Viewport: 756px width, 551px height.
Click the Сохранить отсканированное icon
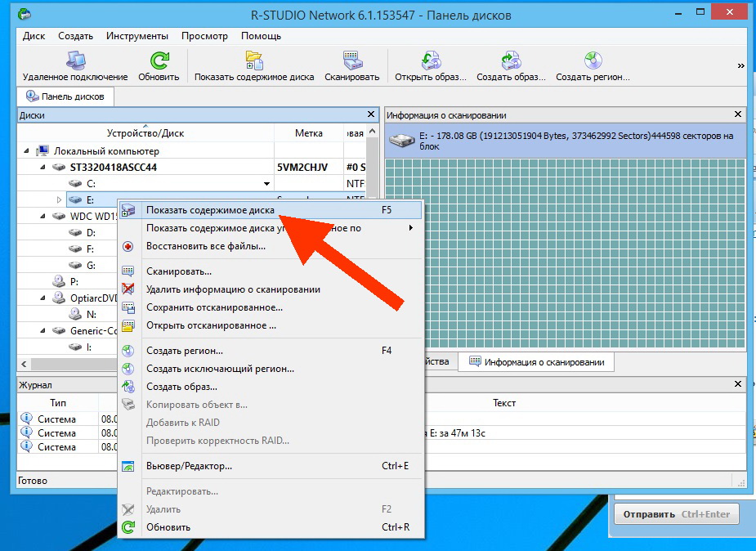[128, 307]
